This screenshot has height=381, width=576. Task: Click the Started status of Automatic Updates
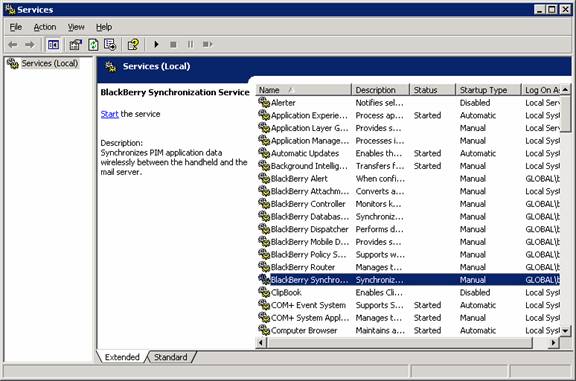point(427,153)
